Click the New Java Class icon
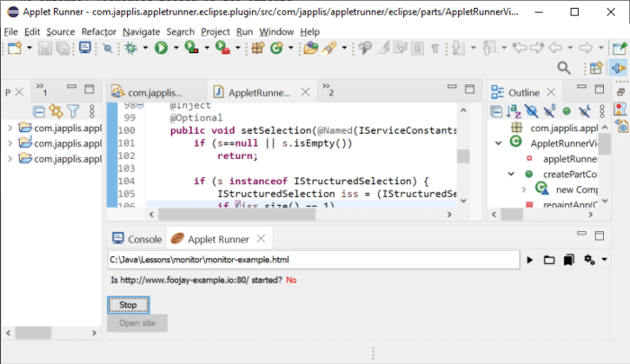Viewport: 630px width, 364px height. (x=276, y=48)
